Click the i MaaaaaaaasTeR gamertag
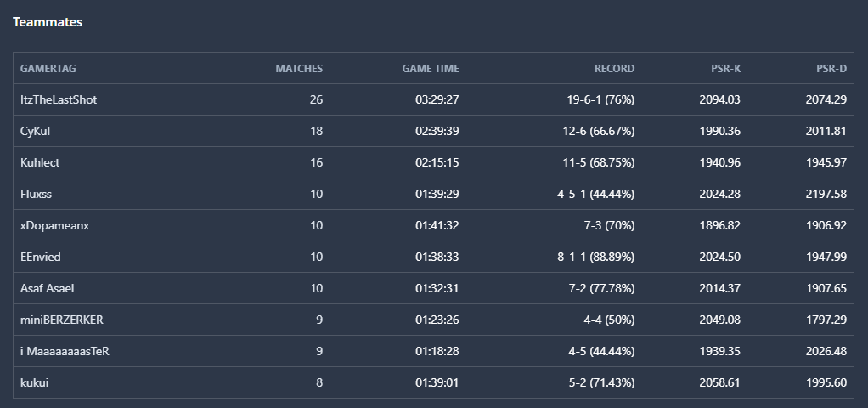The height and width of the screenshot is (408, 868). coord(65,351)
